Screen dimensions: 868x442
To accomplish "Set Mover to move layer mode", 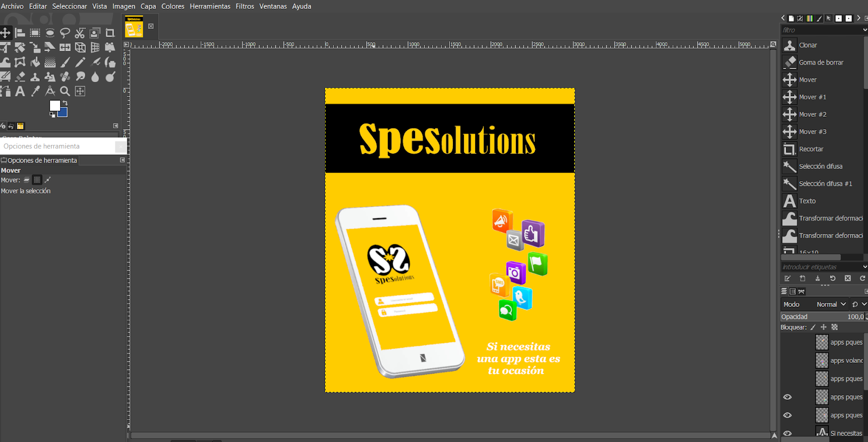I will [x=27, y=180].
